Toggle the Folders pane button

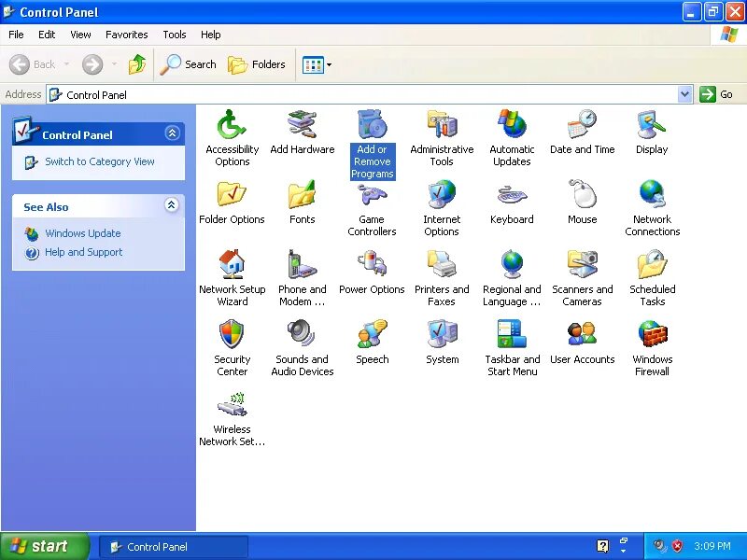(x=257, y=64)
